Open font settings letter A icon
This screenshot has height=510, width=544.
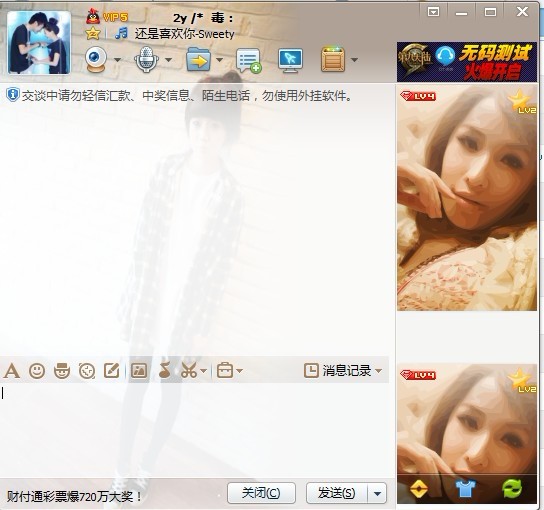point(11,371)
